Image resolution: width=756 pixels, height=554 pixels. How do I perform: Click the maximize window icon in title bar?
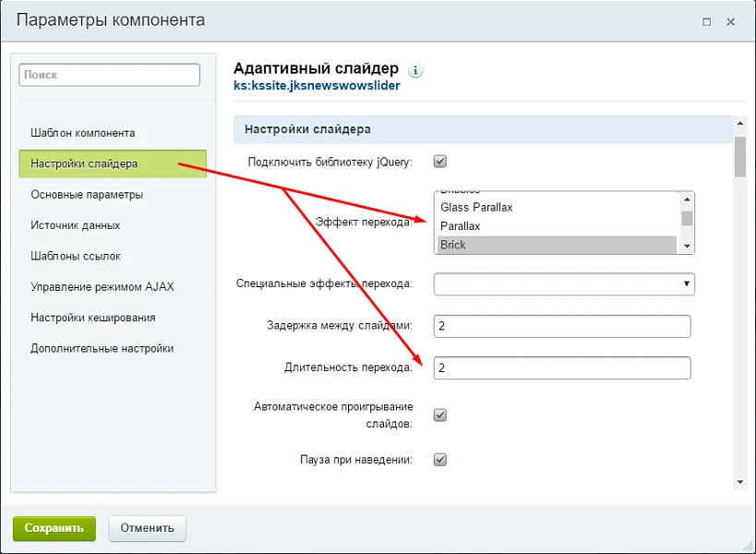[706, 22]
